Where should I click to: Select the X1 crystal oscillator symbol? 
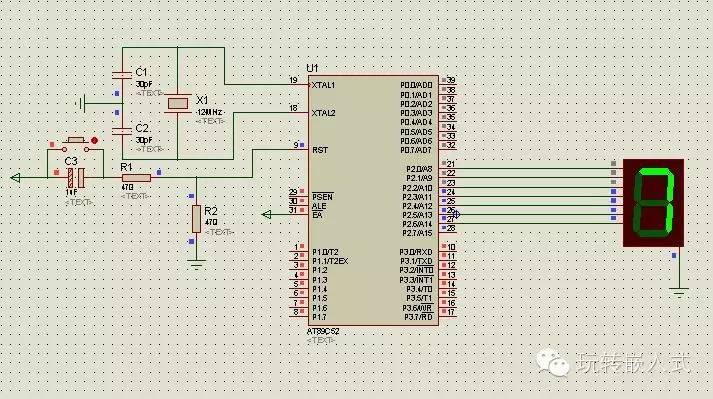coord(177,103)
